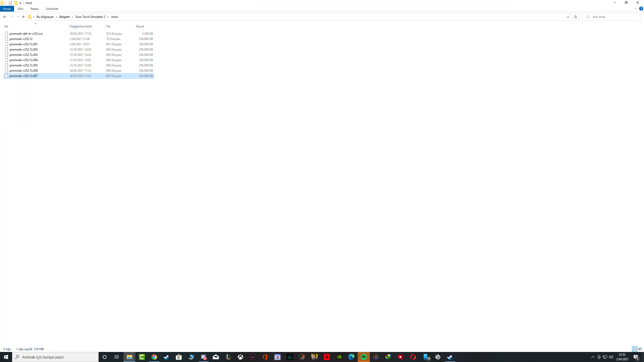Viewport: 644px width, 362px height.
Task: Navigate up one folder level
Action: (x=23, y=17)
